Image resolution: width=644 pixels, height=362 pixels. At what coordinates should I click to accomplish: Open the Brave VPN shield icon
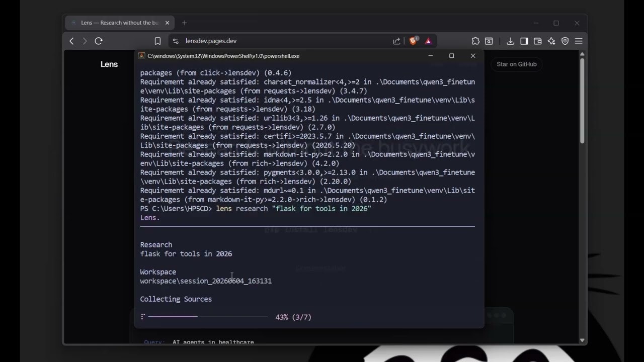(x=565, y=41)
